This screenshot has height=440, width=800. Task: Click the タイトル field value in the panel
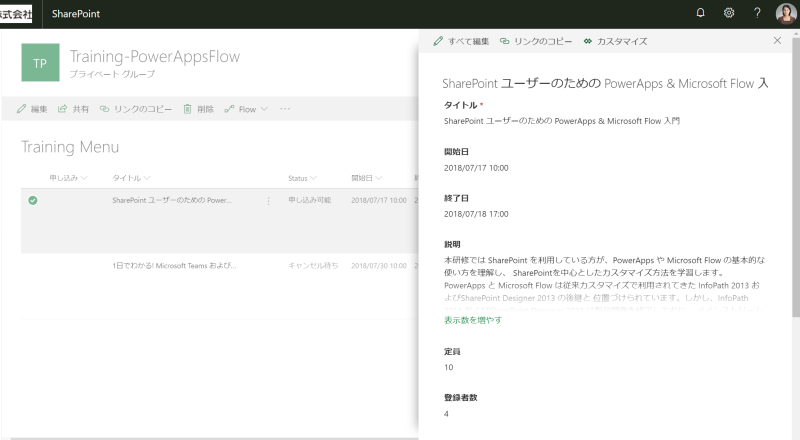click(x=561, y=121)
